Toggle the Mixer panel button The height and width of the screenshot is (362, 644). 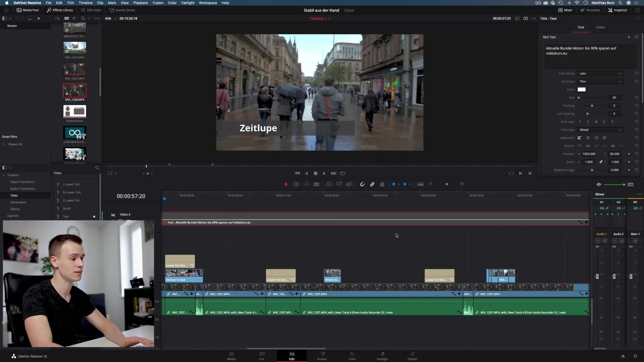tap(565, 10)
